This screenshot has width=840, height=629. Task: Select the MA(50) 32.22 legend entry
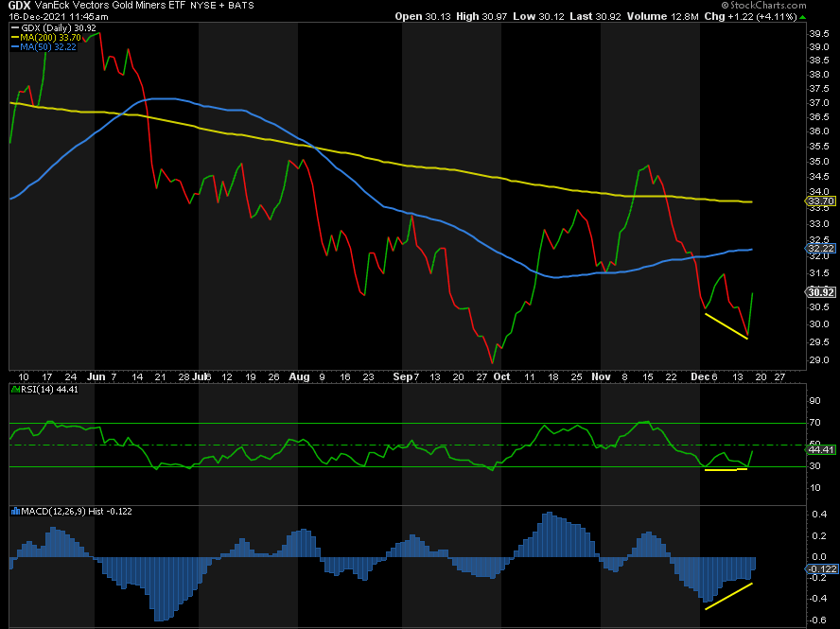(x=44, y=47)
